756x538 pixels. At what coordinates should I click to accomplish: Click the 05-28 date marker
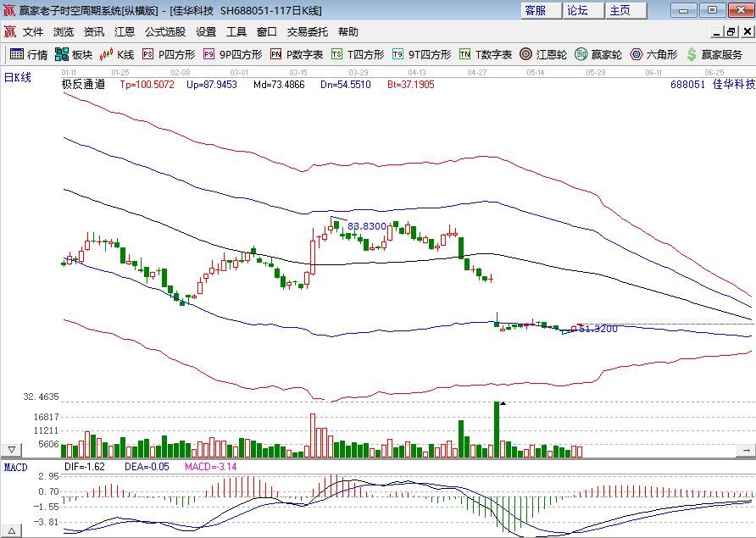tap(596, 72)
